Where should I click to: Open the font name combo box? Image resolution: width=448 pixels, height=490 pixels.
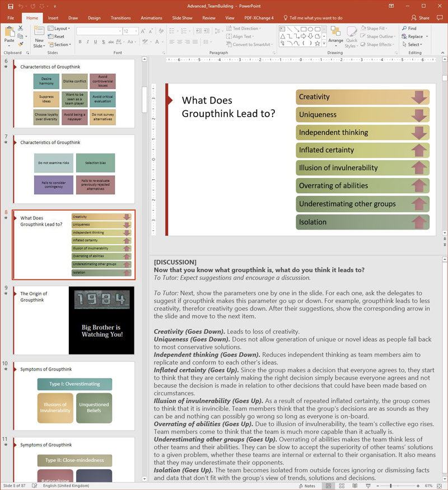pyautogui.click(x=99, y=31)
